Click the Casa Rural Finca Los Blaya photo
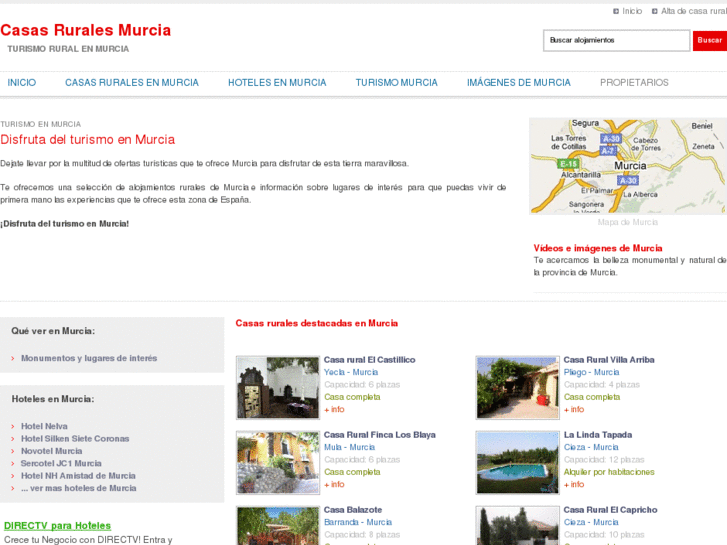Screen dimensions: 727x545 pos(278,462)
